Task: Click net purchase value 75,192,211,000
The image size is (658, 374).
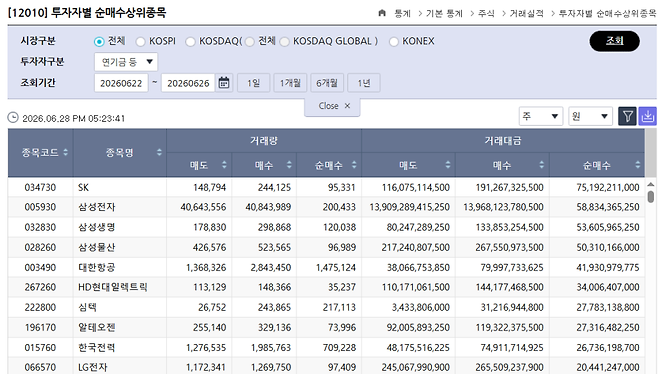Action: tap(608, 187)
